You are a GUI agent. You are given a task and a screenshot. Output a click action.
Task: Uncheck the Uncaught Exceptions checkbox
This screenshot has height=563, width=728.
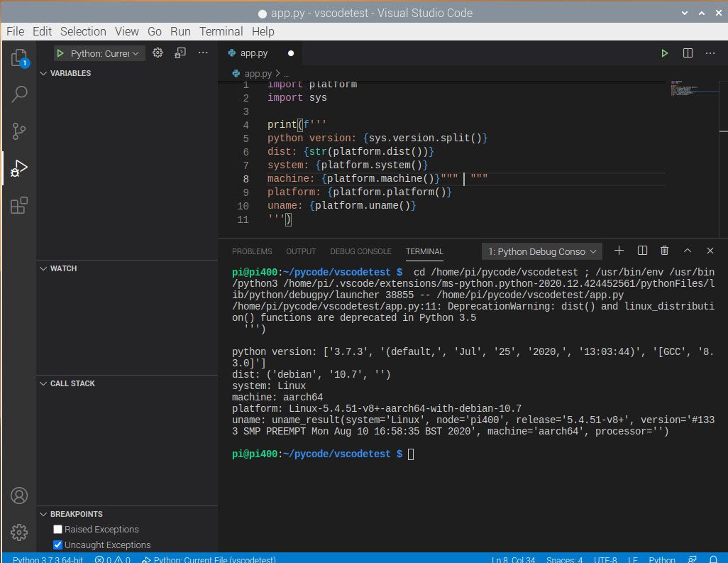click(x=58, y=545)
